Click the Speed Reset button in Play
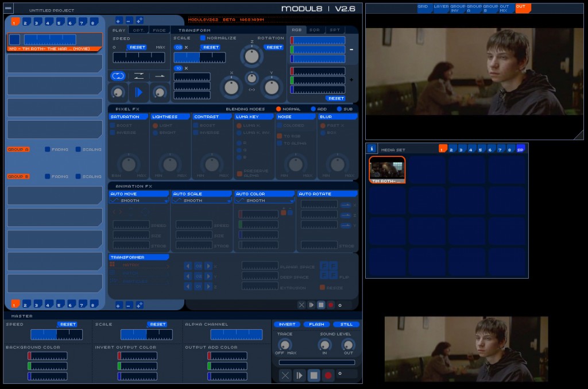This screenshot has height=389, width=588. (x=137, y=47)
